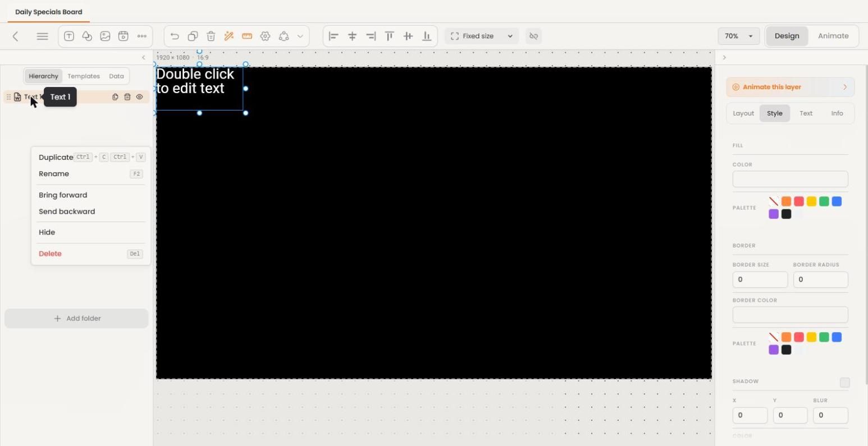Go back using the left arrow icon
868x446 pixels.
coord(16,36)
